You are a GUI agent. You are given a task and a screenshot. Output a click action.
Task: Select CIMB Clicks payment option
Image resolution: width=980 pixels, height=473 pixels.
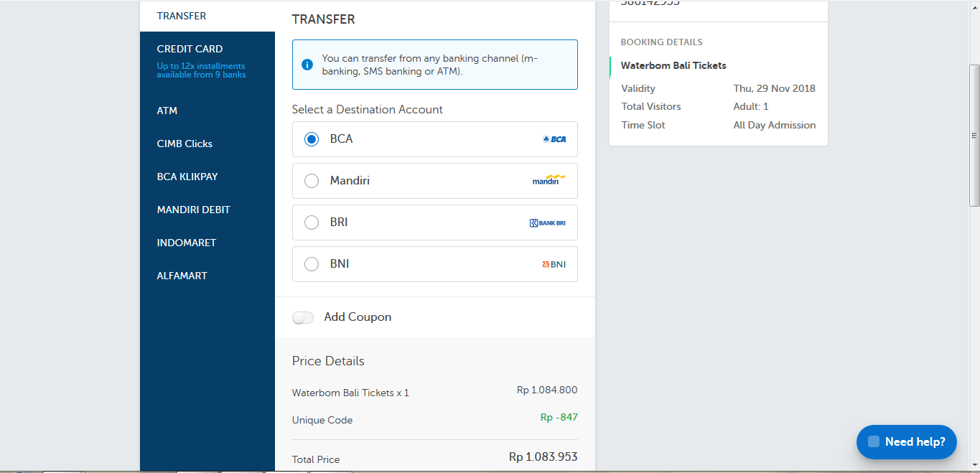coord(185,144)
